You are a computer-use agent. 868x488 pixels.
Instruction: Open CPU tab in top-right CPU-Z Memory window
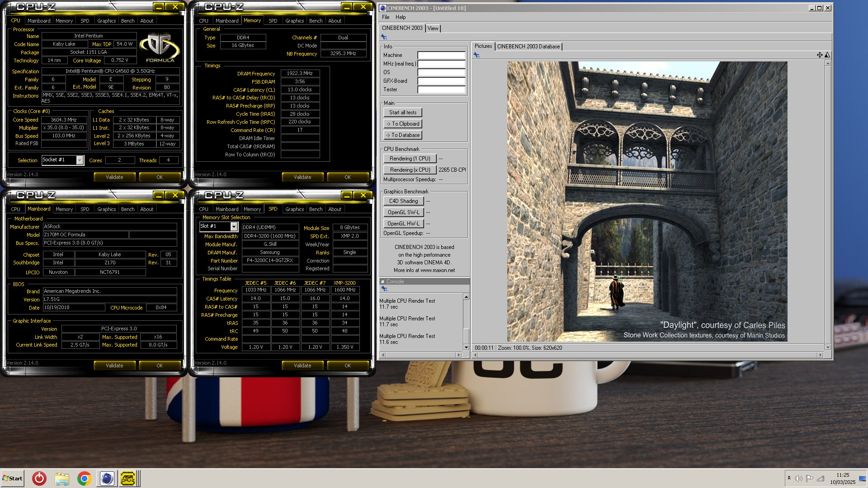[203, 21]
